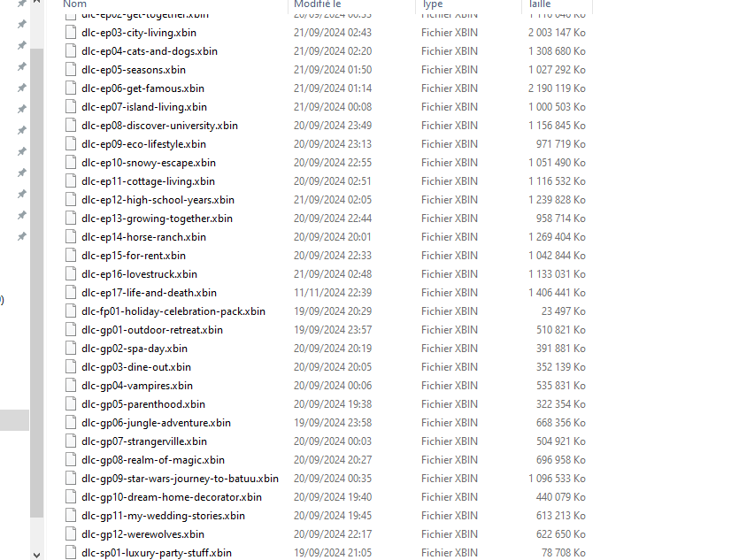Select file dlc-ep08-discover-university.xbin
The width and height of the screenshot is (731, 560).
pos(160,126)
